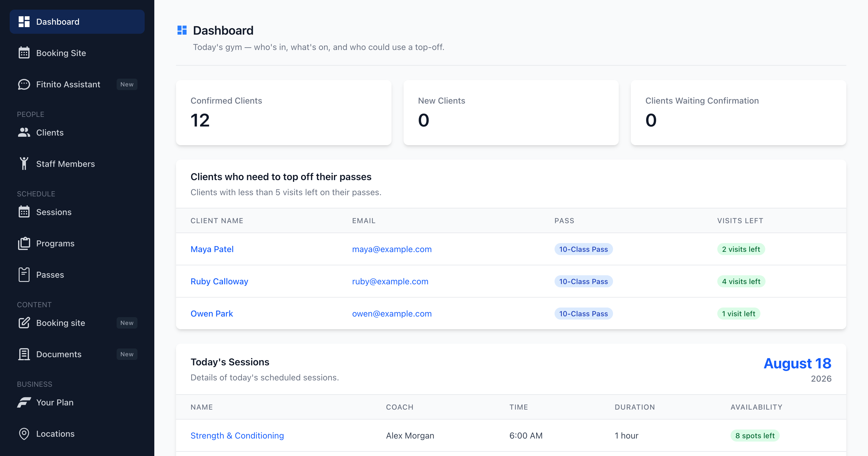
Task: Click the 4 visits left badge
Action: [x=741, y=281]
